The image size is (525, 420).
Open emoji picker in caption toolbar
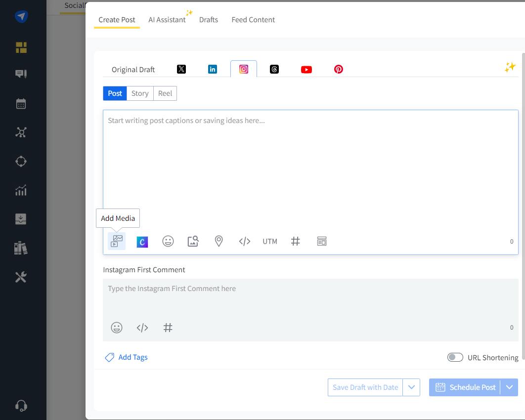tap(168, 241)
